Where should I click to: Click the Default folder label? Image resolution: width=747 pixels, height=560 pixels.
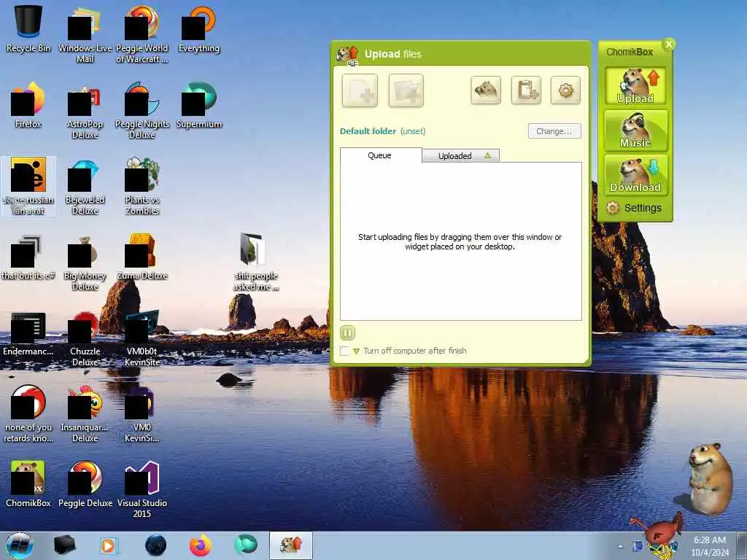pyautogui.click(x=368, y=131)
